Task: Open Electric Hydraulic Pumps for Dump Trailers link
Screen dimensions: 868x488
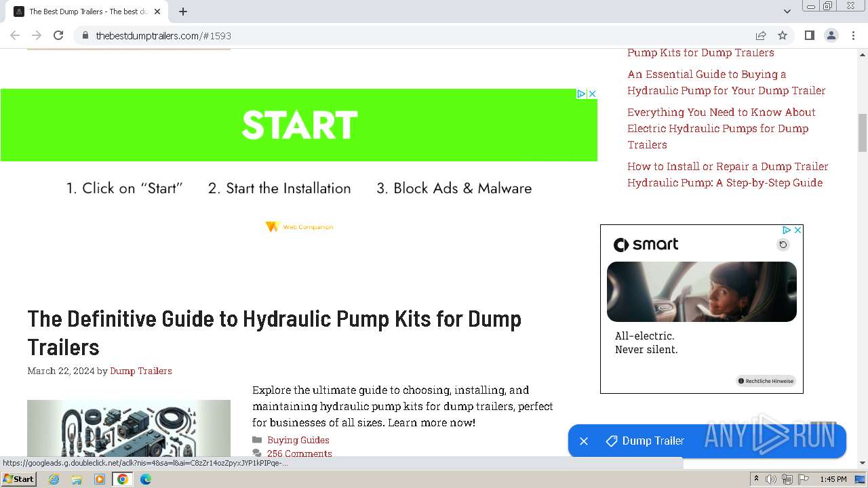Action: 722,128
